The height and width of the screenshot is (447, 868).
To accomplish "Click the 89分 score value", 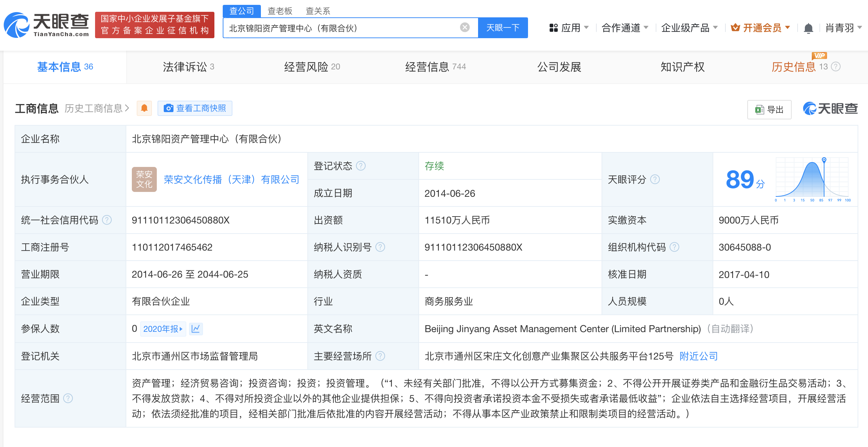I will 745,179.
